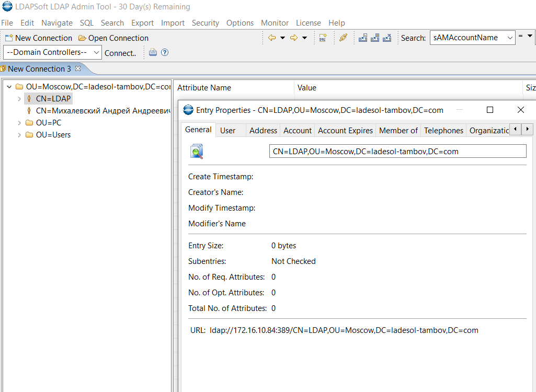The image size is (536, 392).
Task: Open the Options menu
Action: click(x=240, y=23)
